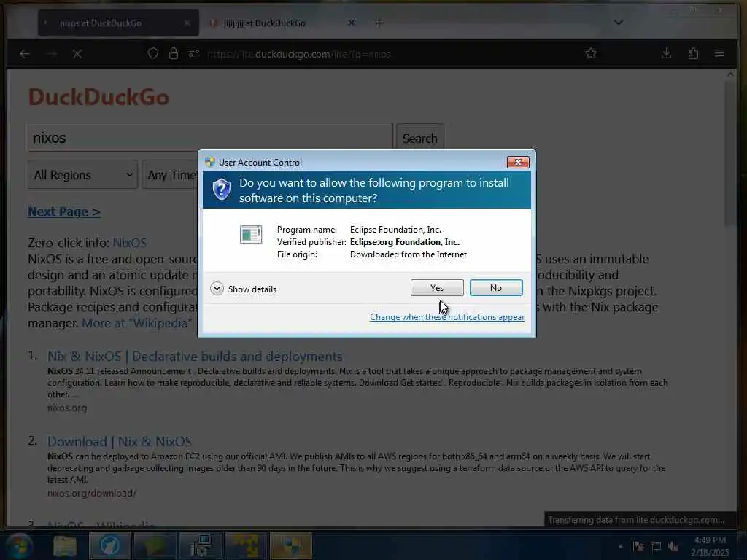Image resolution: width=747 pixels, height=560 pixels.
Task: Click the browser address bar URL
Action: pos(298,54)
